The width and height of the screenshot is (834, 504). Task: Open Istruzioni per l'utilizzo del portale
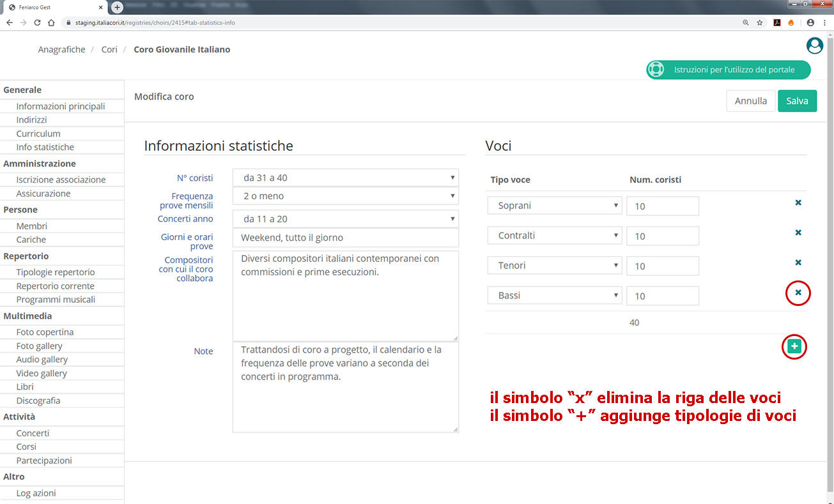coord(729,70)
